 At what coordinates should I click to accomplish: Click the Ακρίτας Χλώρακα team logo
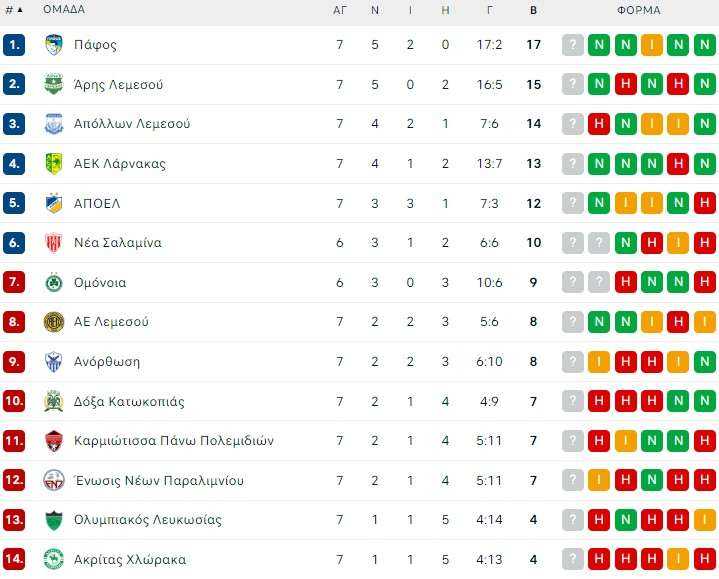54,559
